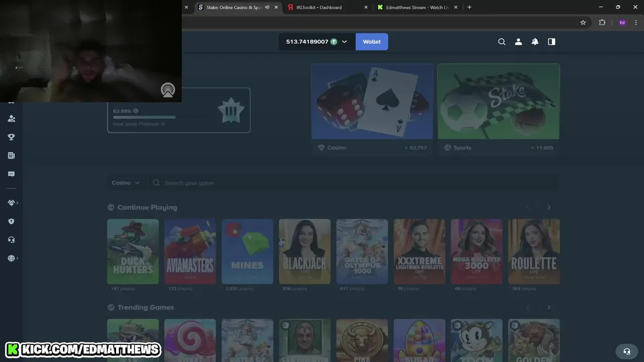The height and width of the screenshot is (362, 644).
Task: Open the shield responsible gambling icon
Action: tap(11, 221)
